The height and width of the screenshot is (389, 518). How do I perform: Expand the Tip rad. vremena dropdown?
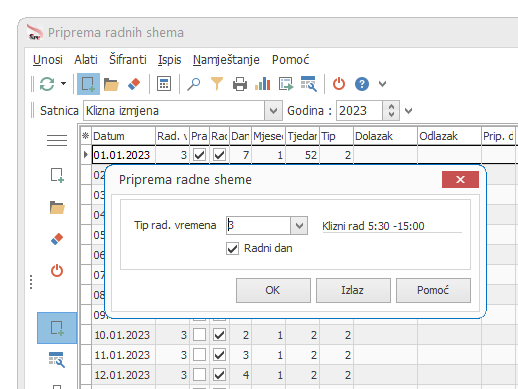click(299, 226)
